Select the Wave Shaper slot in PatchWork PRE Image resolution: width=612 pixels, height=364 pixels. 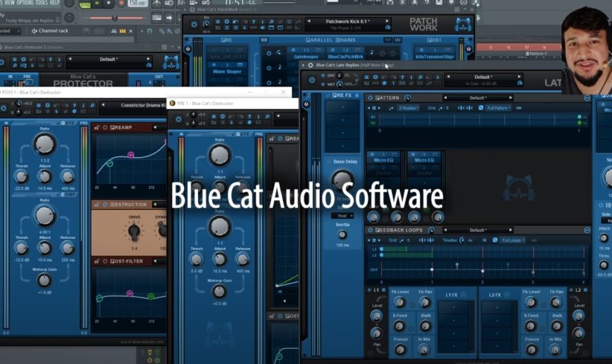coord(227,71)
